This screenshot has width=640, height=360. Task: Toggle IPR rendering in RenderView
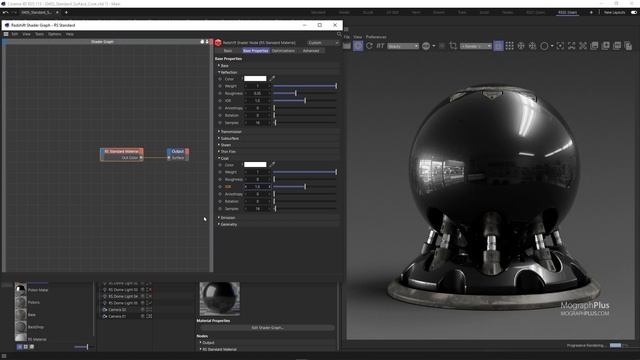tap(358, 46)
